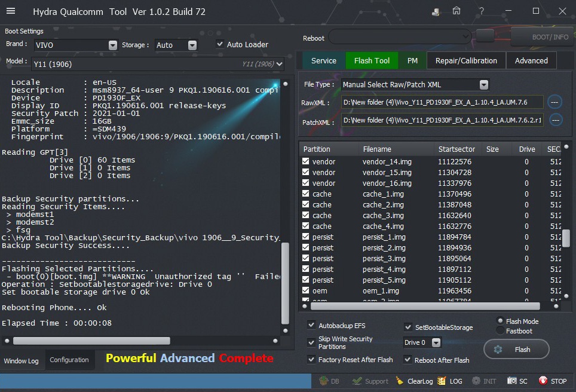The image size is (576, 392).
Task: Click the log horizontal scrollbar
Action: coord(91,341)
